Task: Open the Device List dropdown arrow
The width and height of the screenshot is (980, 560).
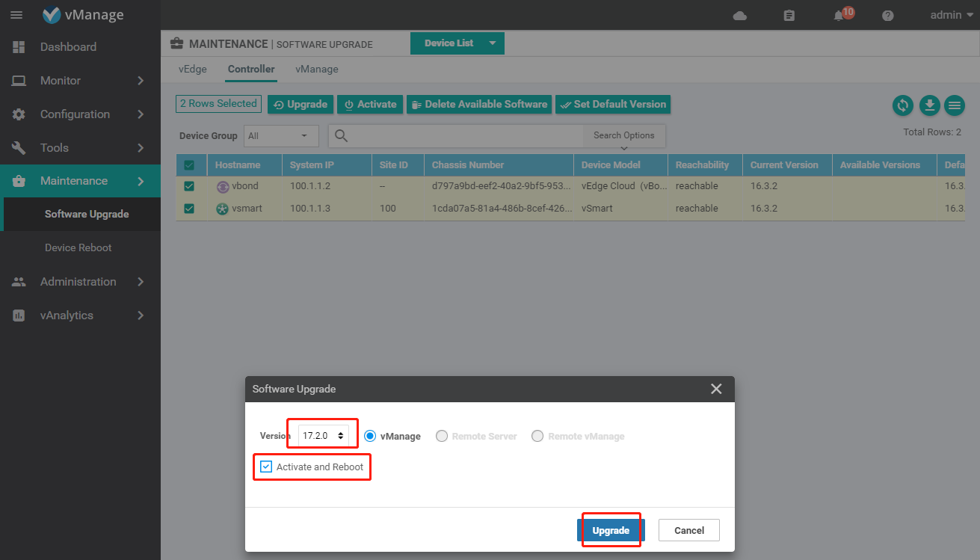Action: (493, 43)
